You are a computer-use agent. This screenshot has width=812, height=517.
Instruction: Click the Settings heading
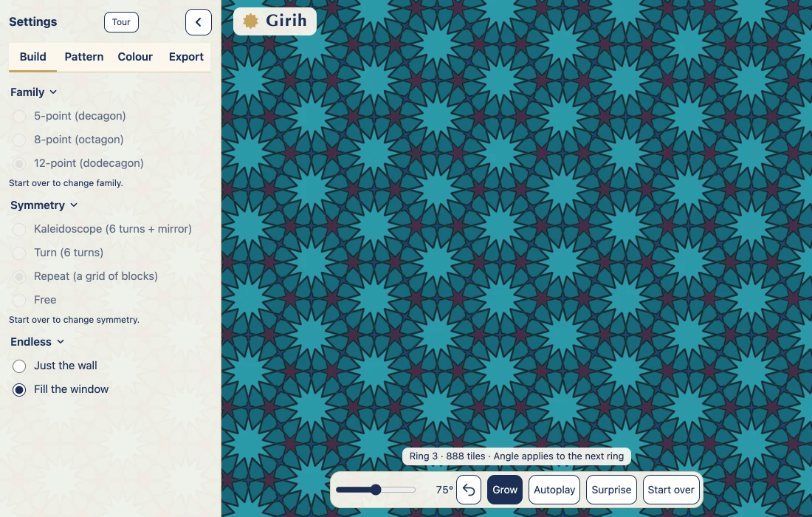point(32,21)
